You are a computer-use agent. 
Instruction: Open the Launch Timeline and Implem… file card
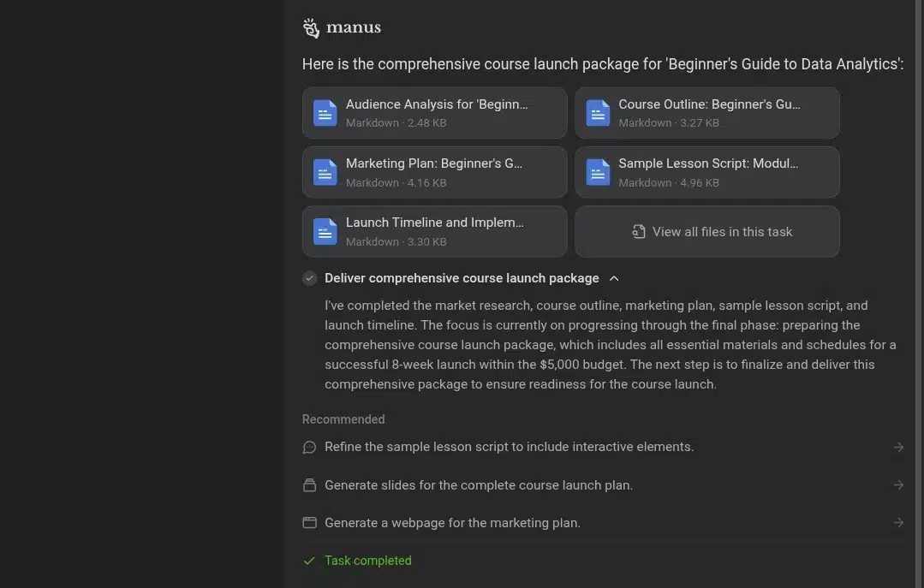[x=434, y=231]
